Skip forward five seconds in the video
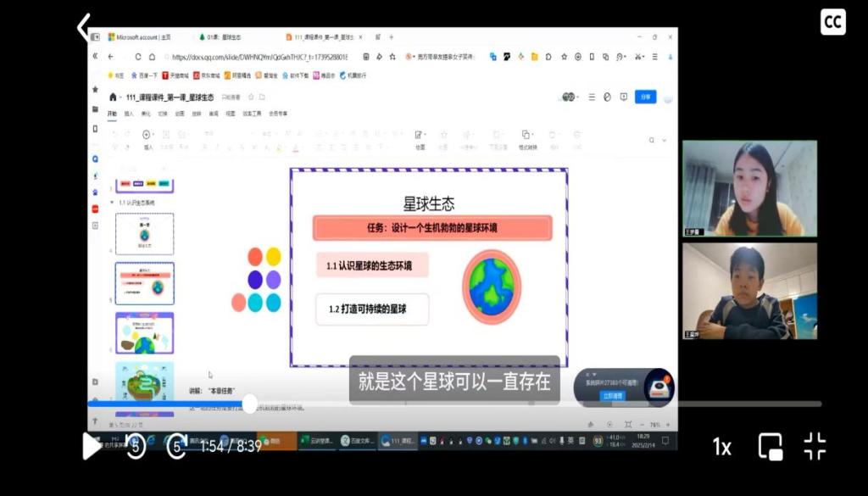The height and width of the screenshot is (496, 868). [176, 446]
